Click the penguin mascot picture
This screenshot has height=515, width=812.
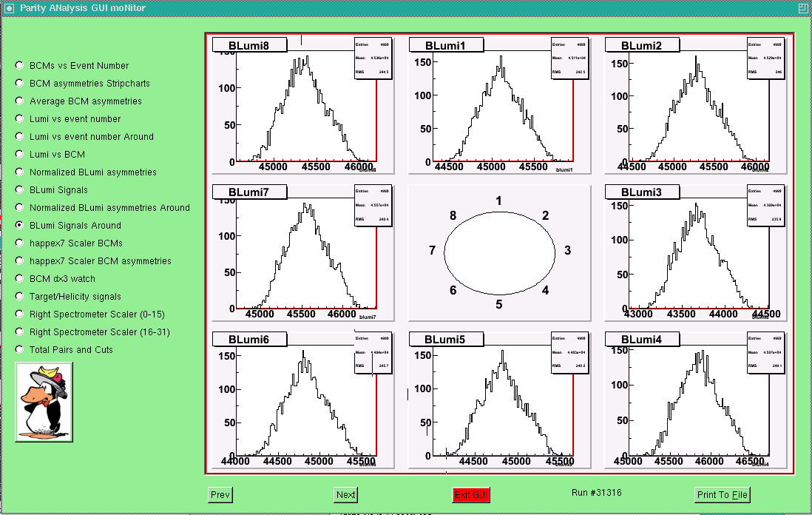click(x=44, y=402)
